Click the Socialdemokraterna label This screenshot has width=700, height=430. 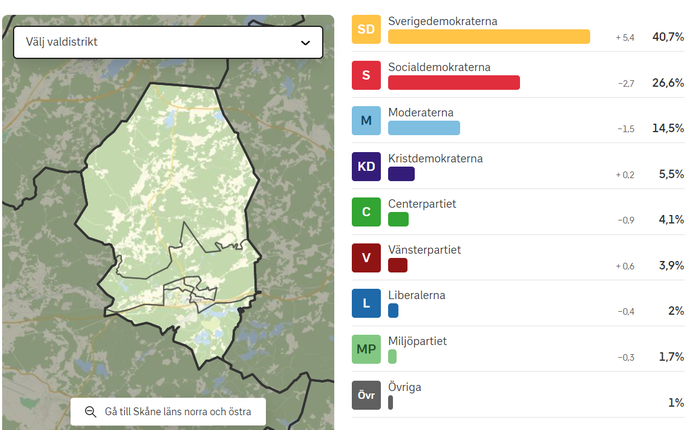tap(439, 67)
